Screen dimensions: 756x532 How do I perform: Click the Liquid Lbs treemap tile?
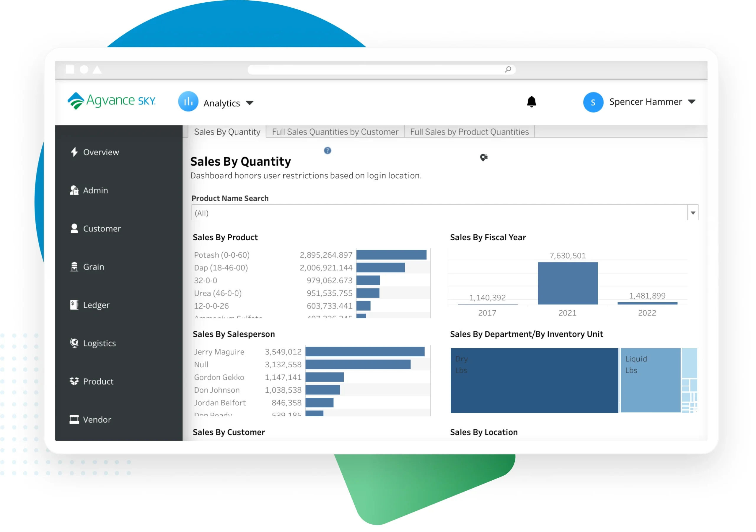pyautogui.click(x=650, y=380)
